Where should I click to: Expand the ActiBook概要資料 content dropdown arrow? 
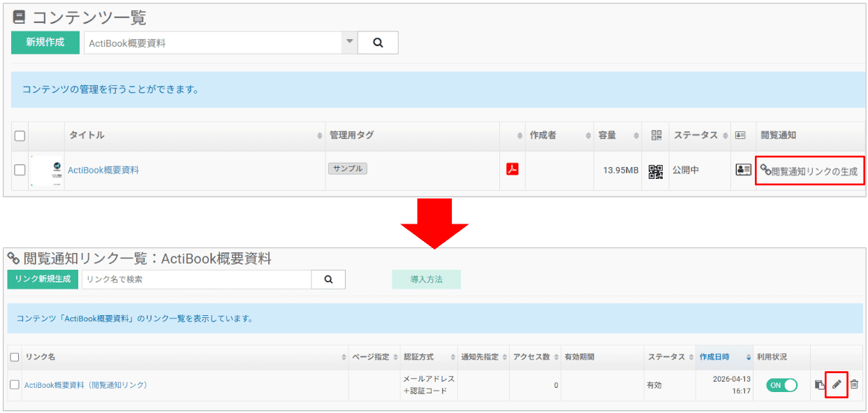pyautogui.click(x=349, y=43)
